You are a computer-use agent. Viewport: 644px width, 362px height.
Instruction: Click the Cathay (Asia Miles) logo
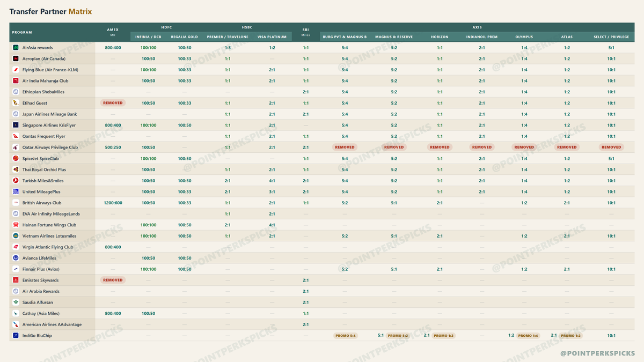coord(16,313)
